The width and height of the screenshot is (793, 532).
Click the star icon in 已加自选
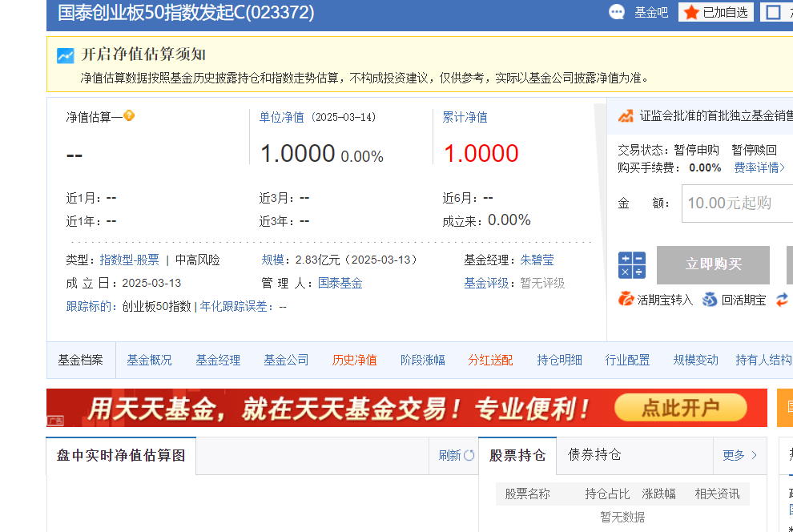point(691,12)
